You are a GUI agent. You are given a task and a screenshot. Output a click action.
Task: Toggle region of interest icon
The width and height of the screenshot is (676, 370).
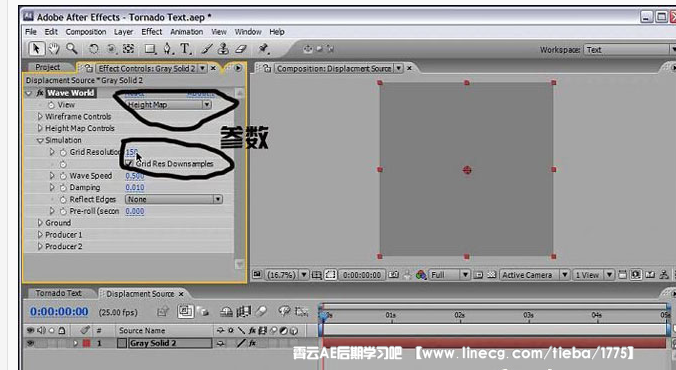click(x=478, y=275)
